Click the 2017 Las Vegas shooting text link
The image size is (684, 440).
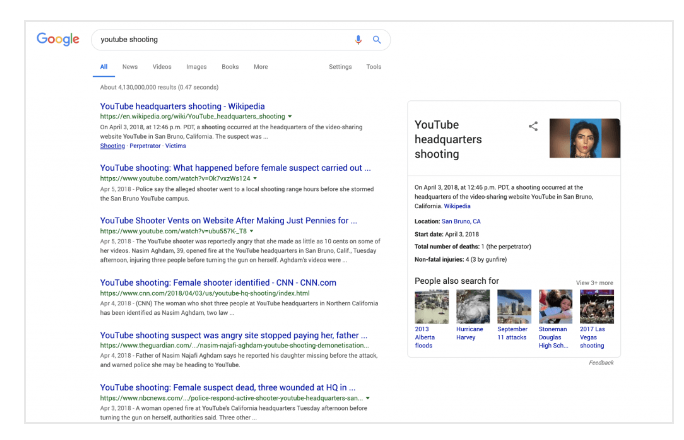pos(592,337)
